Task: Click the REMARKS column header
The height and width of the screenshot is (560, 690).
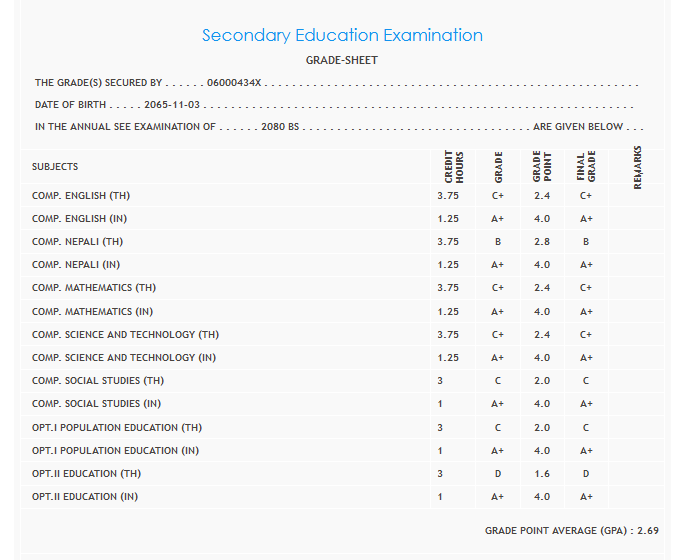Action: pyautogui.click(x=638, y=167)
